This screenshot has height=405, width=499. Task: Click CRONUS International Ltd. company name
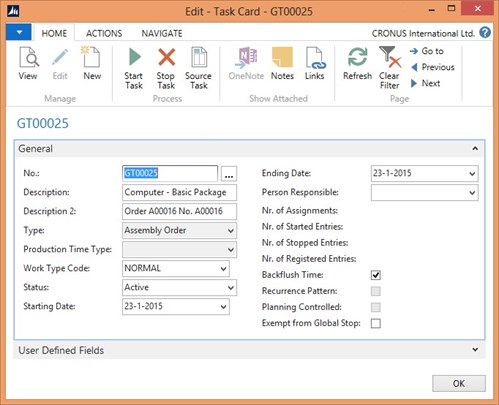(x=423, y=33)
